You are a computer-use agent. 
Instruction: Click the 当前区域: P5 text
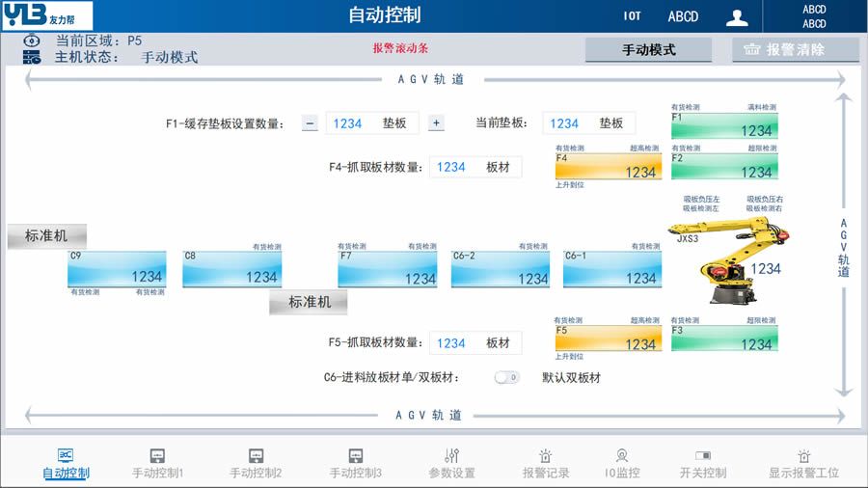tap(98, 41)
